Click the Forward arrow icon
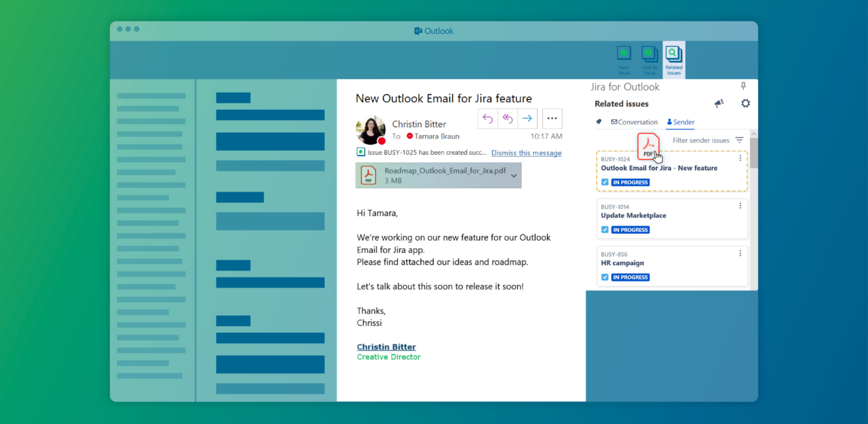Image resolution: width=868 pixels, height=424 pixels. pyautogui.click(x=526, y=118)
